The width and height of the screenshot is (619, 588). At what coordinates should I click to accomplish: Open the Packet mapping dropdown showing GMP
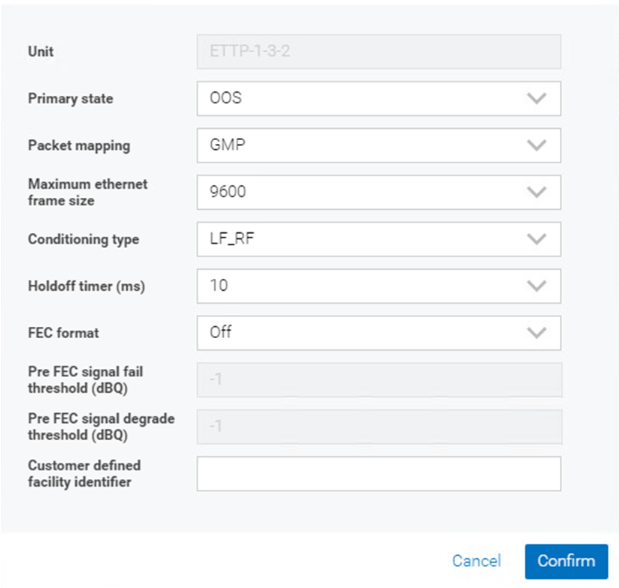pos(360,145)
